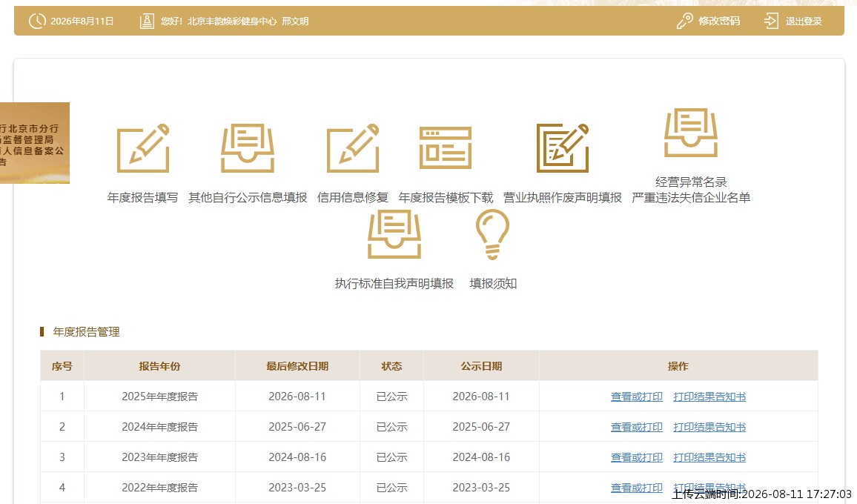857x504 pixels.
Task: Click the 报告年份 column header
Action: [159, 366]
